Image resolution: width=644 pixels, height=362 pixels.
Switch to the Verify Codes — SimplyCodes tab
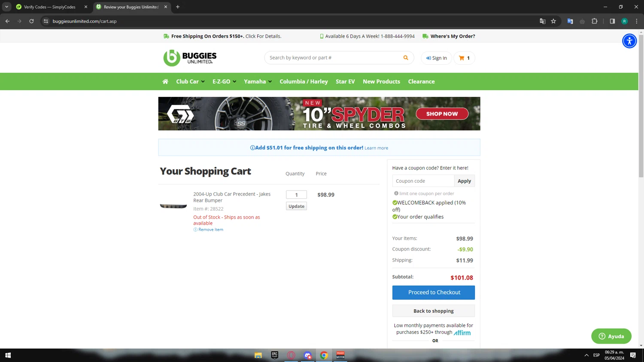tap(49, 7)
